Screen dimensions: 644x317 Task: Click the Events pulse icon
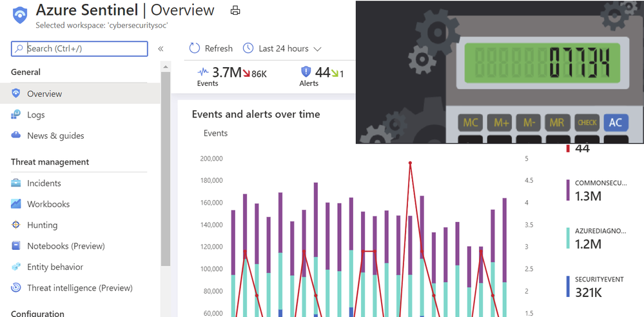click(203, 73)
